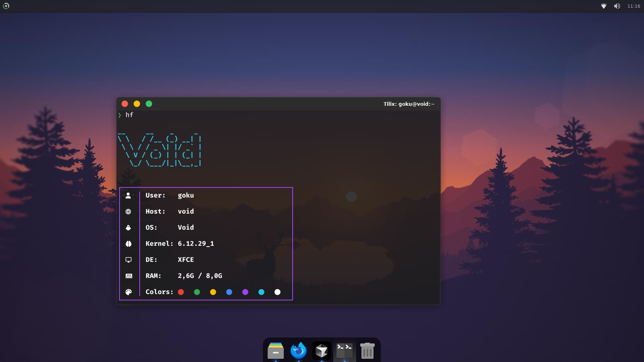This screenshot has height=362, width=644.
Task: Click the blue color dot in terminal
Action: 229,292
